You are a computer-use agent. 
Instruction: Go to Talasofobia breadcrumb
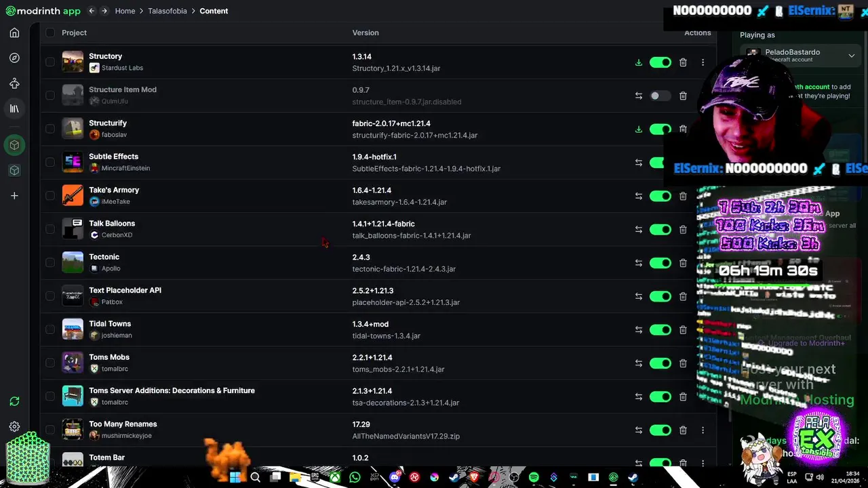point(167,11)
